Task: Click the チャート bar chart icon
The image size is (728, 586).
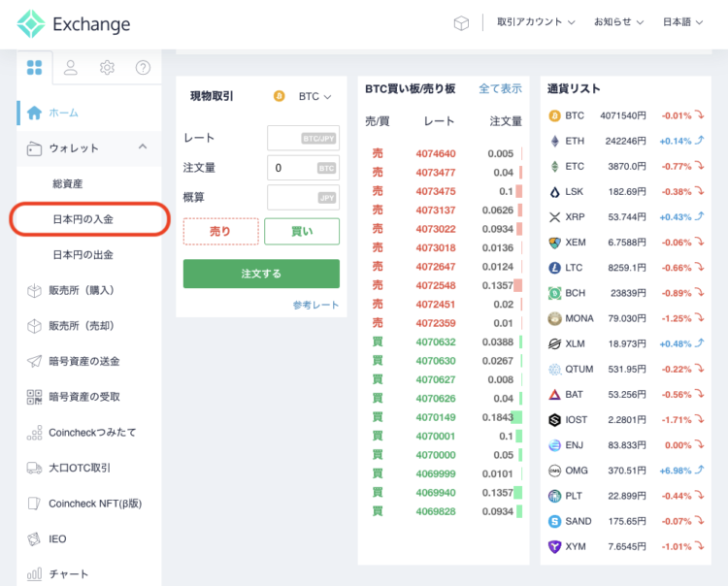Action: click(x=34, y=574)
